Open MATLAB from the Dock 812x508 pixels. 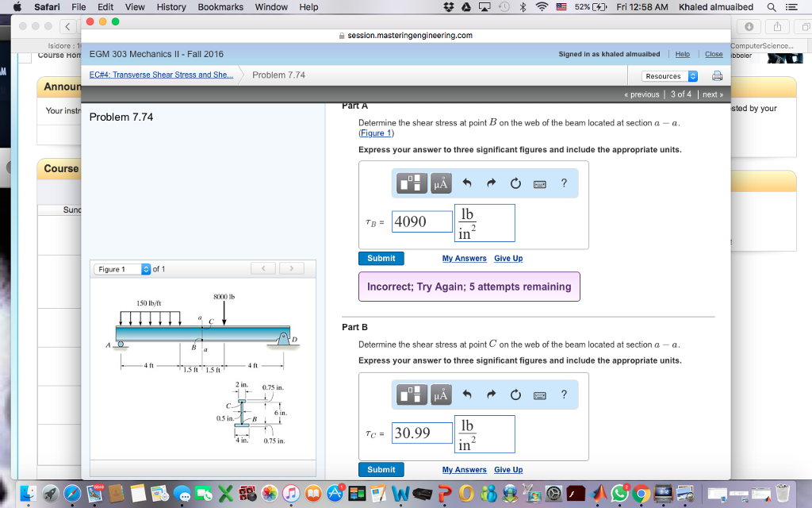[598, 493]
